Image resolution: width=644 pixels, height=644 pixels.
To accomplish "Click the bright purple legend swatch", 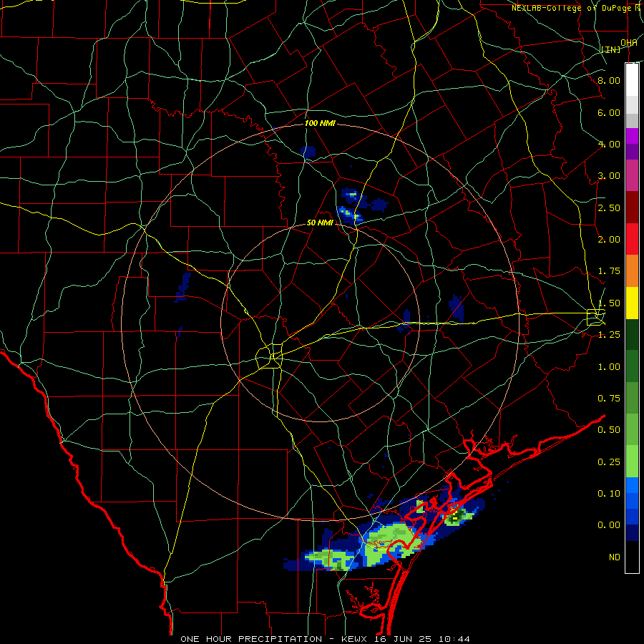I will pos(632,136).
